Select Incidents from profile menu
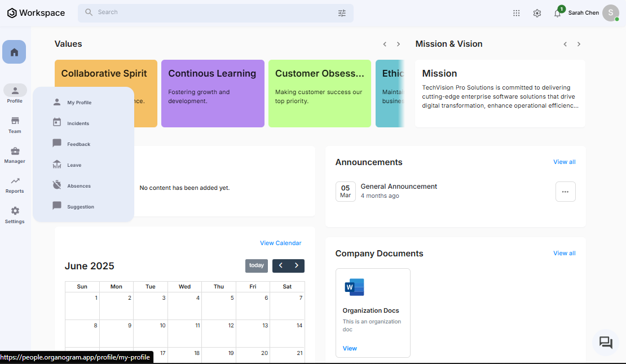Viewport: 626px width, 364px height. click(x=78, y=123)
